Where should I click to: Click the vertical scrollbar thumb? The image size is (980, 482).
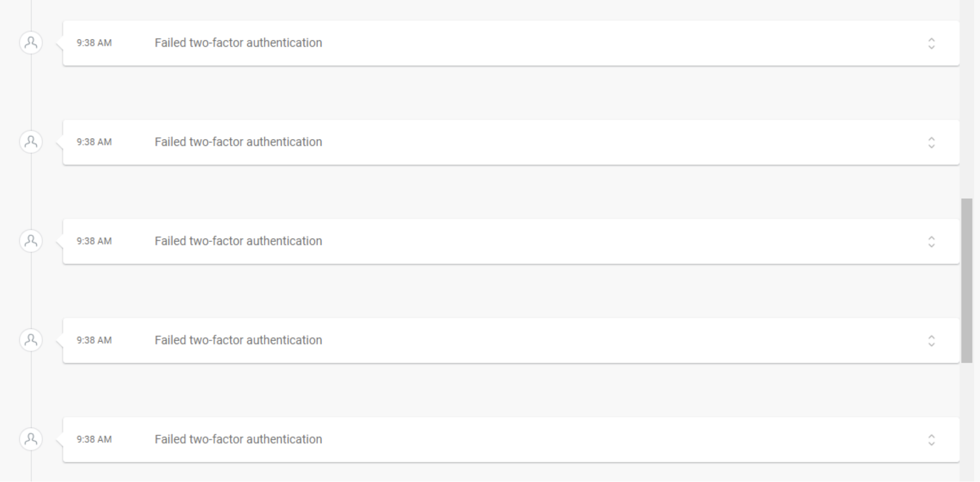click(966, 280)
